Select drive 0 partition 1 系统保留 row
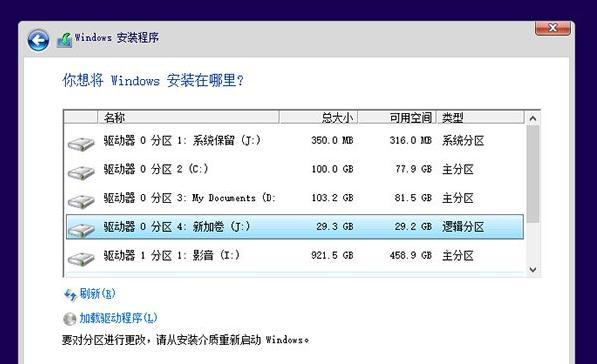 294,140
